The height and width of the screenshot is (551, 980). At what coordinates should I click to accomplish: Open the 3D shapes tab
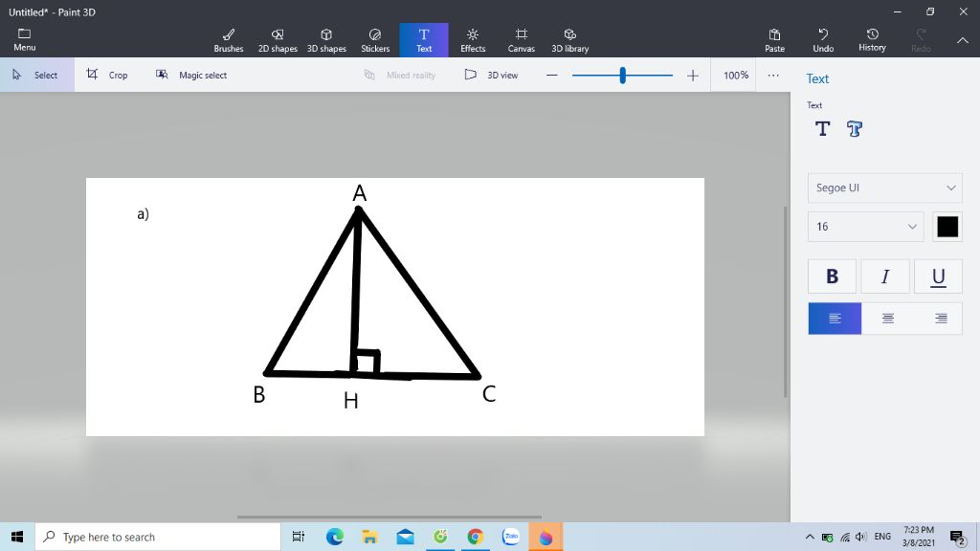click(326, 40)
